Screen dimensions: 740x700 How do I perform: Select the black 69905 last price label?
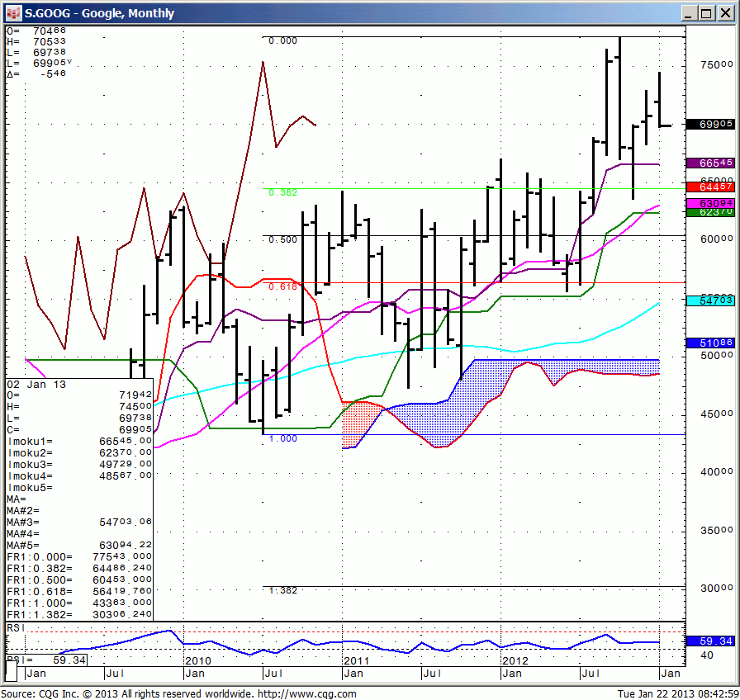coord(710,124)
